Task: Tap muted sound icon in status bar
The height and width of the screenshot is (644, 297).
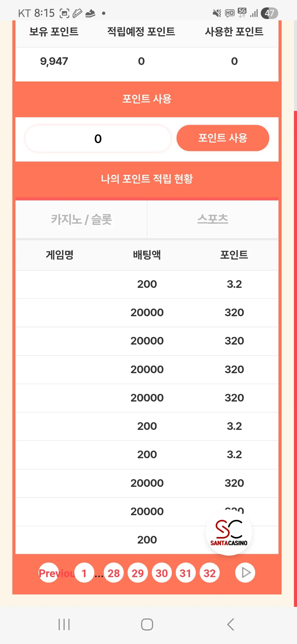Action: [217, 13]
